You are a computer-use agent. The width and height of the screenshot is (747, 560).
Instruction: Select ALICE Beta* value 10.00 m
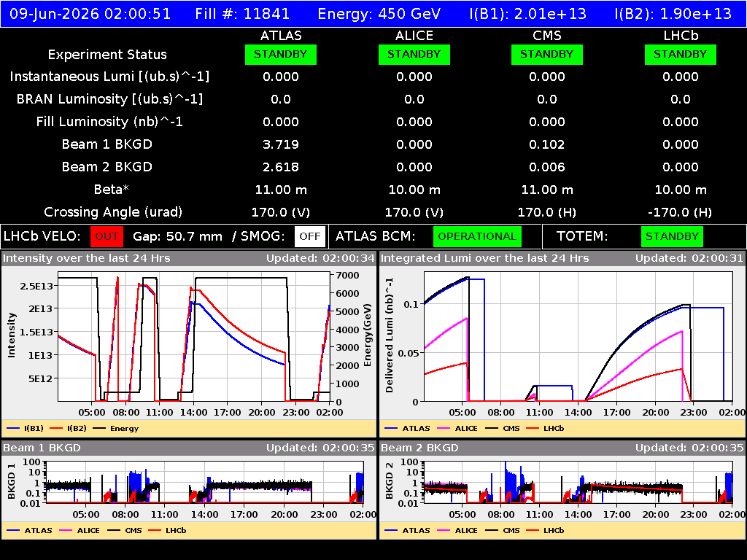(414, 190)
